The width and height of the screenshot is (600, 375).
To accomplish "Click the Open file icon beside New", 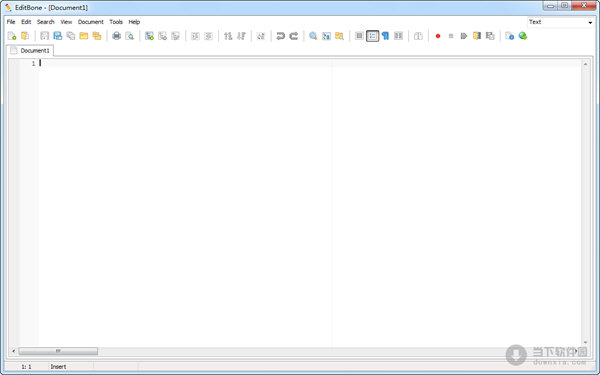I will point(25,36).
